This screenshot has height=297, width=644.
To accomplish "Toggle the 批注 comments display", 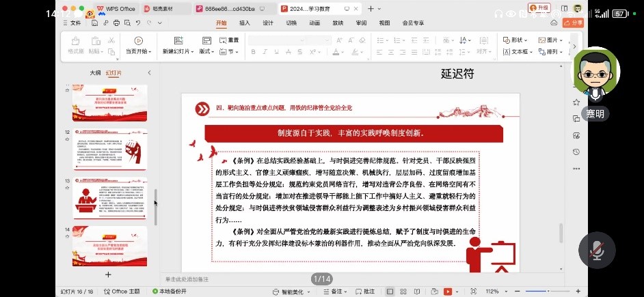I will point(364,291).
